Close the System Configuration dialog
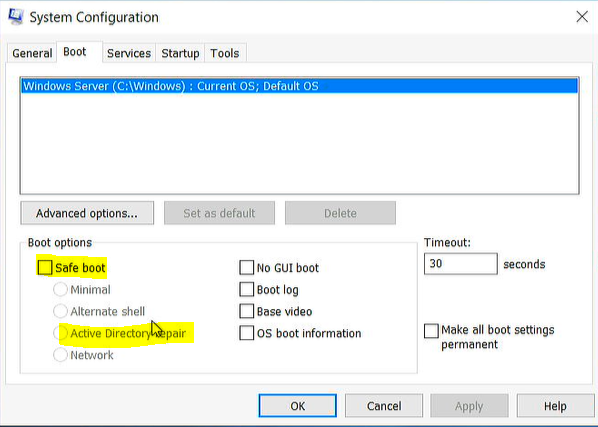Image resolution: width=598 pixels, height=427 pixels. (x=582, y=17)
